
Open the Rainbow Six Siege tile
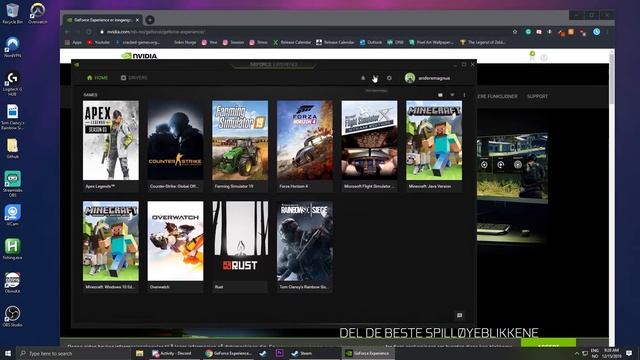point(304,246)
